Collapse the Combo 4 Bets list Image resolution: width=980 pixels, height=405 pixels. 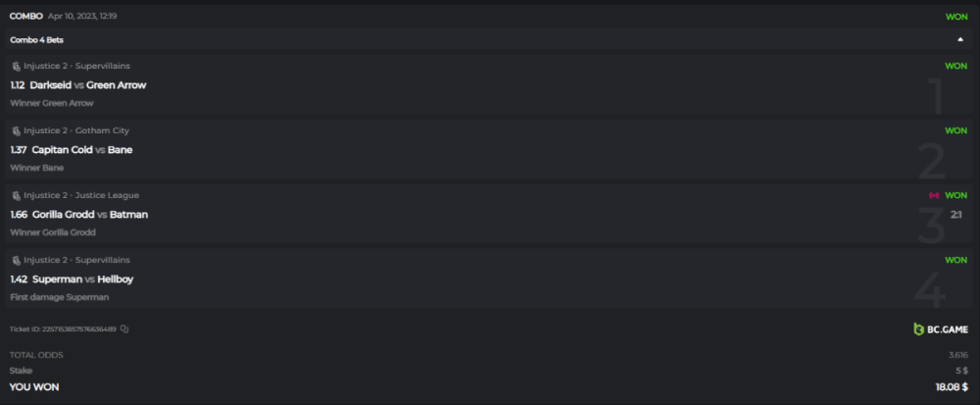click(x=959, y=39)
